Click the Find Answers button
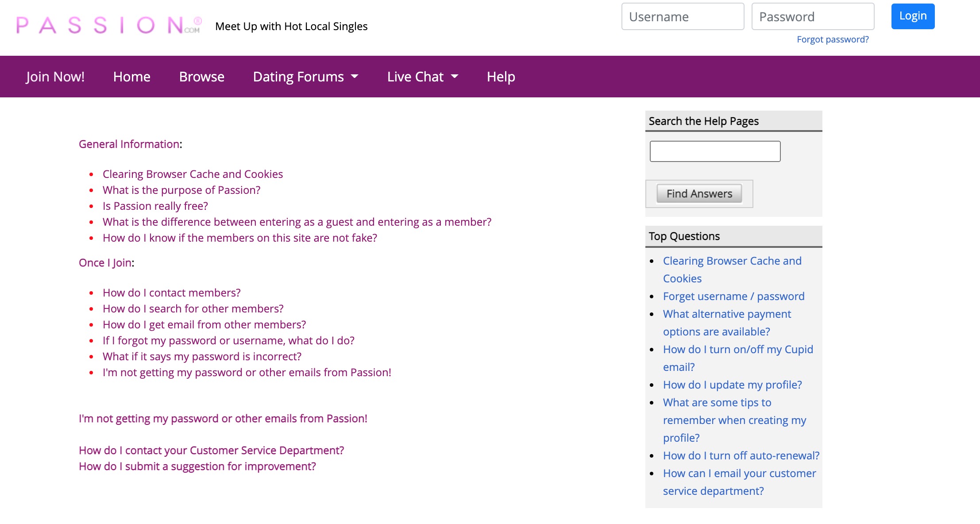The image size is (980, 524). coord(699,193)
